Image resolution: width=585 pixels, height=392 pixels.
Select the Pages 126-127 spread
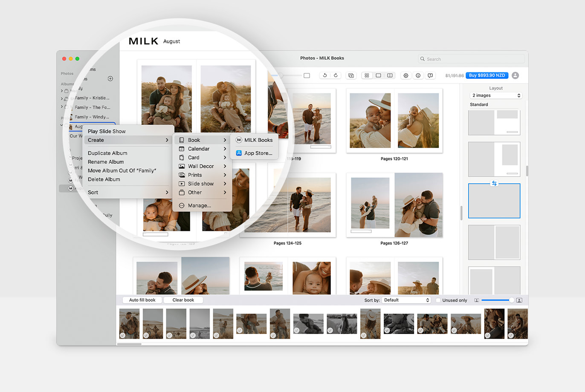pyautogui.click(x=394, y=205)
